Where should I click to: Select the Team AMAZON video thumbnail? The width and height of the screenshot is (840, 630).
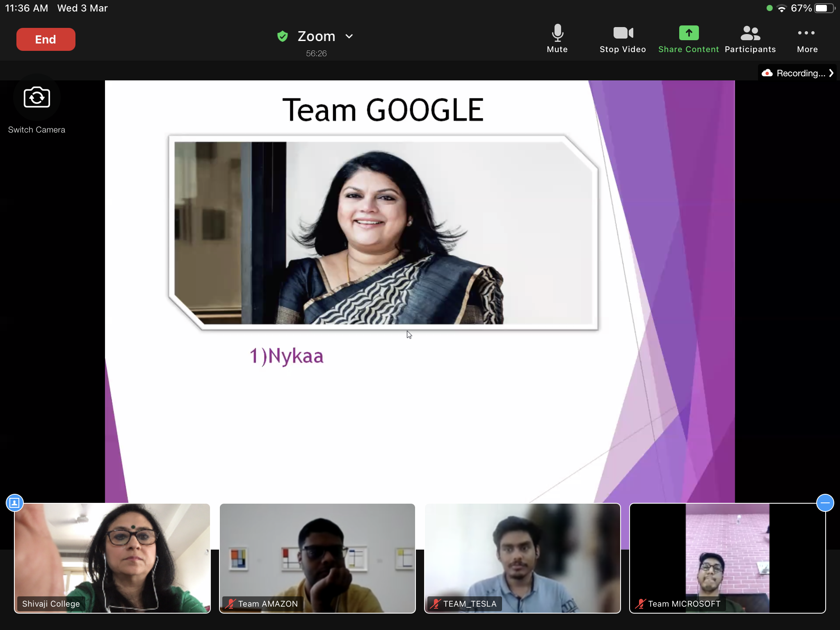point(317,558)
